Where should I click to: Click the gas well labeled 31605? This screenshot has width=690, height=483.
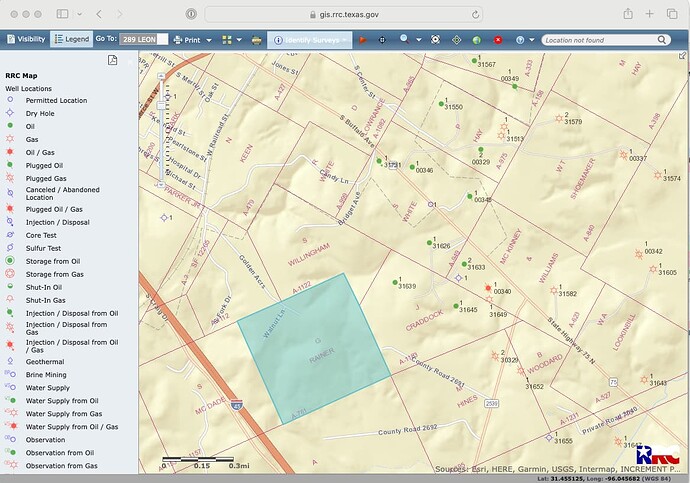tap(653, 269)
